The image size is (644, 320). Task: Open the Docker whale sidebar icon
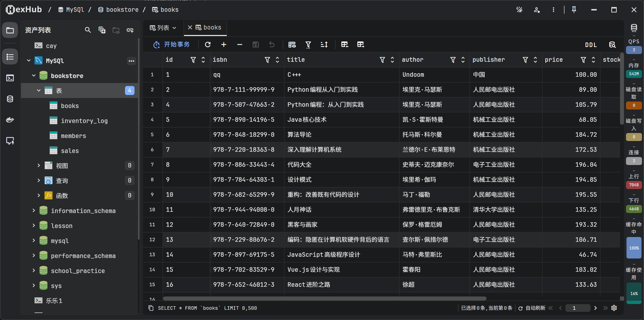10,120
